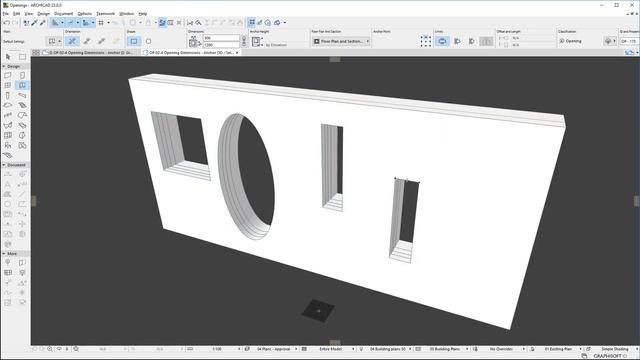Image resolution: width=640 pixels, height=360 pixels.
Task: Select the Zone tool
Action: 22,145
